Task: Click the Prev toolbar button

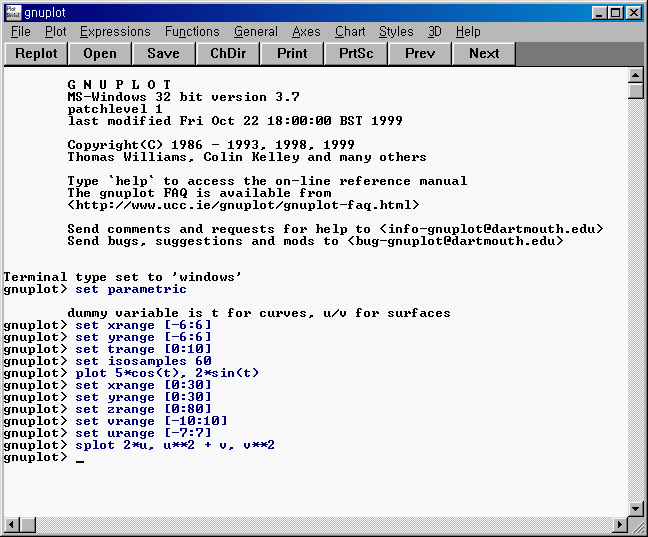Action: pyautogui.click(x=420, y=54)
